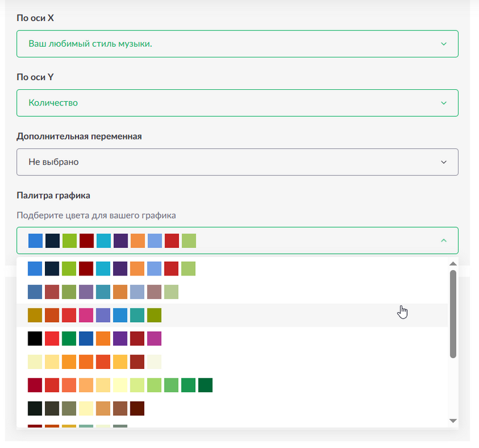Select the dark olive to brown palette row
479x448 pixels.
click(232, 408)
